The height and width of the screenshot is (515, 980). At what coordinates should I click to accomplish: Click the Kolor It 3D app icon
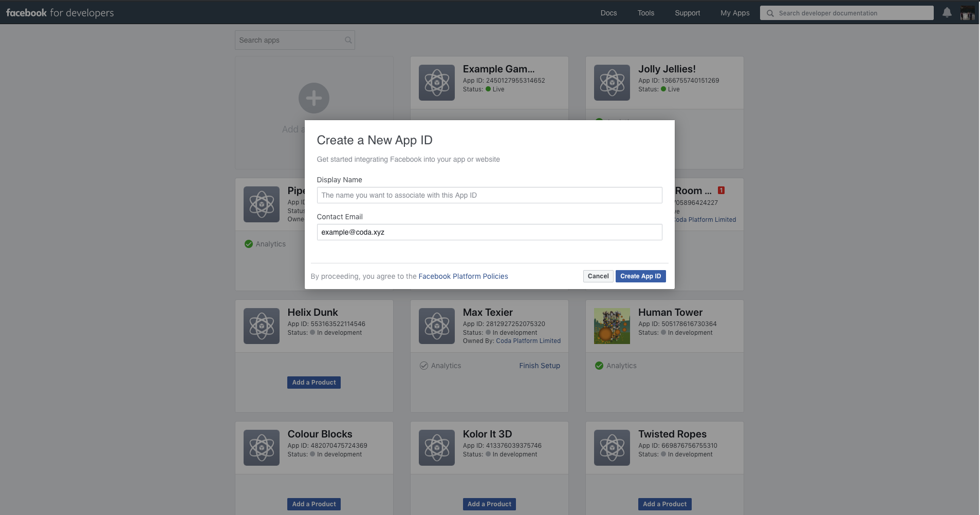click(x=436, y=448)
